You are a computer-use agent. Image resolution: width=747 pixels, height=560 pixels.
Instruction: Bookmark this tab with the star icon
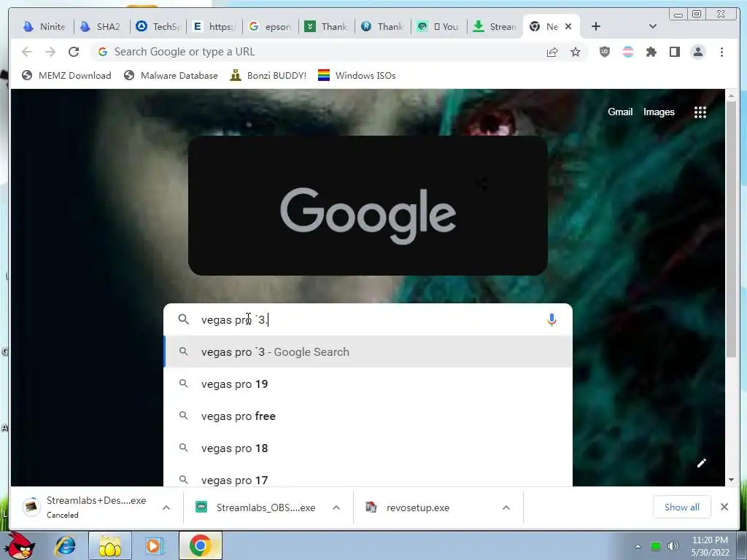coord(576,52)
